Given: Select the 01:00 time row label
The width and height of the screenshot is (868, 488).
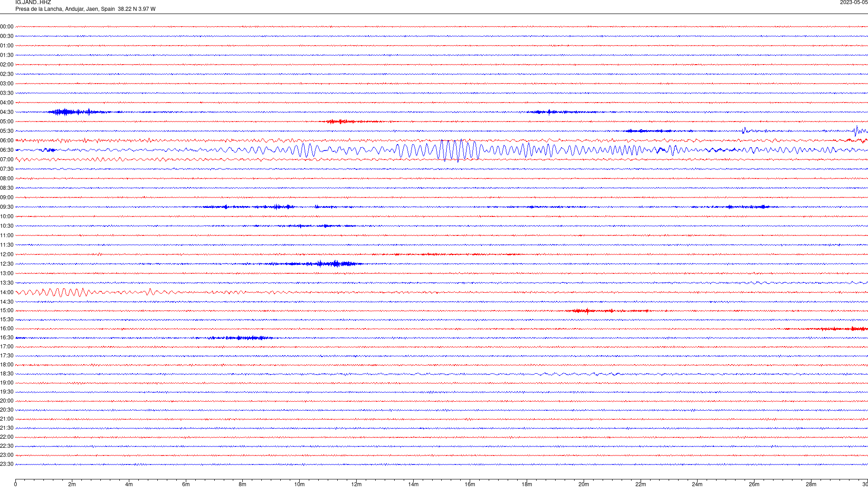Looking at the screenshot, I should point(7,46).
